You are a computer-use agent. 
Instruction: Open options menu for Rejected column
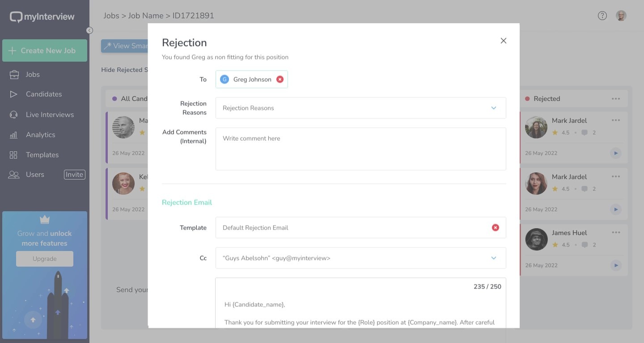click(x=616, y=99)
